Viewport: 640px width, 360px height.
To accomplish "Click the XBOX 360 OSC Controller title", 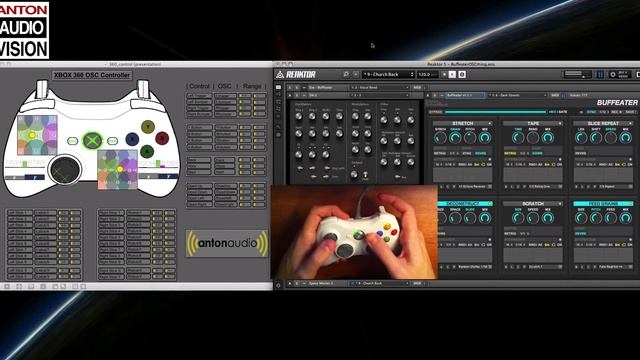I will (x=92, y=75).
